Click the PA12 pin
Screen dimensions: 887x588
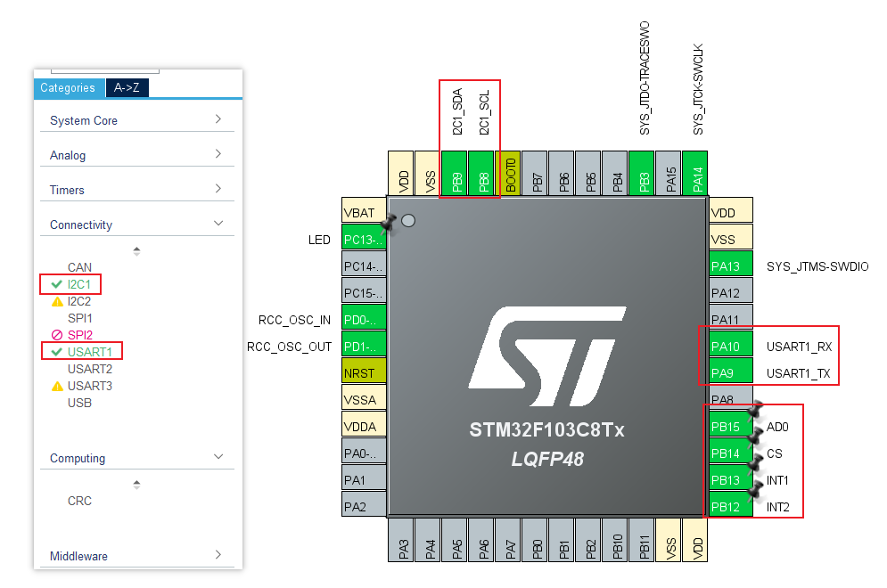(731, 290)
